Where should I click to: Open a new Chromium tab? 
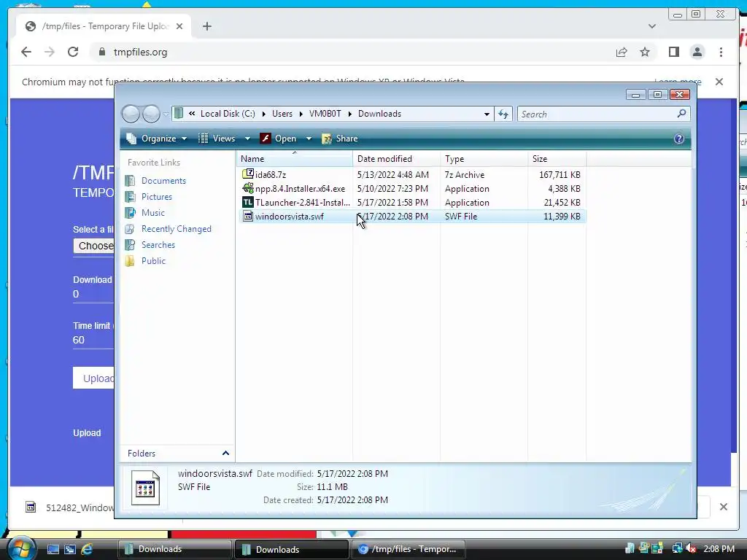point(206,26)
